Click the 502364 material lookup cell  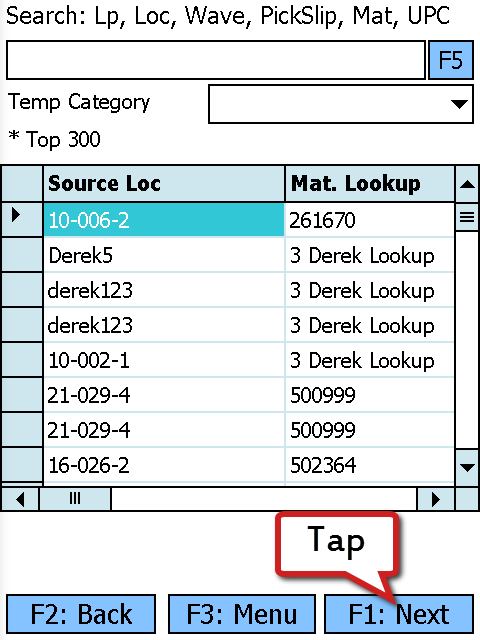click(369, 465)
